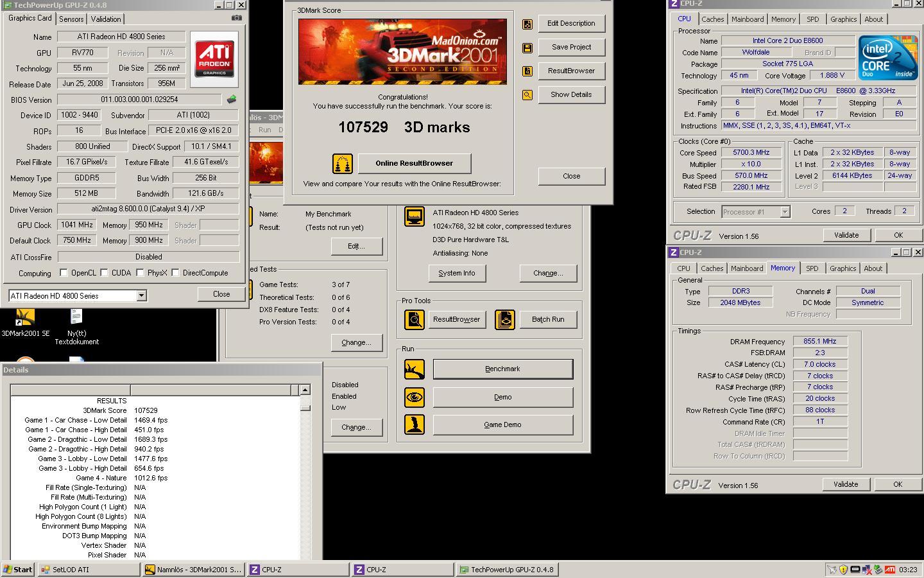Click the Benchmark run icon in 3DMark2001
The image size is (924, 578).
click(415, 369)
